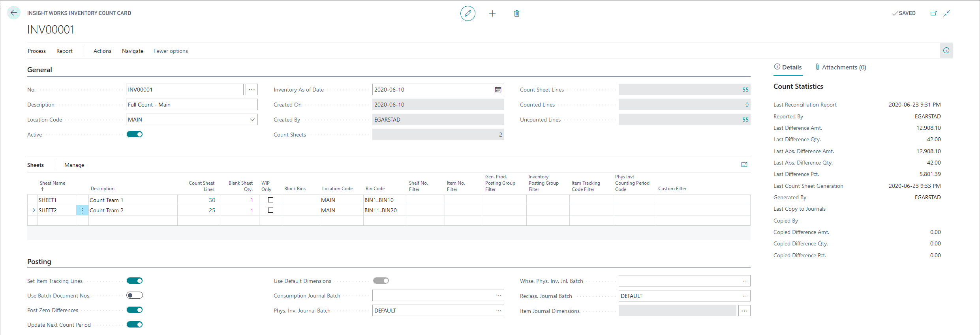Enable Use Batch Document Nos.
The width and height of the screenshot is (980, 335).
point(135,295)
